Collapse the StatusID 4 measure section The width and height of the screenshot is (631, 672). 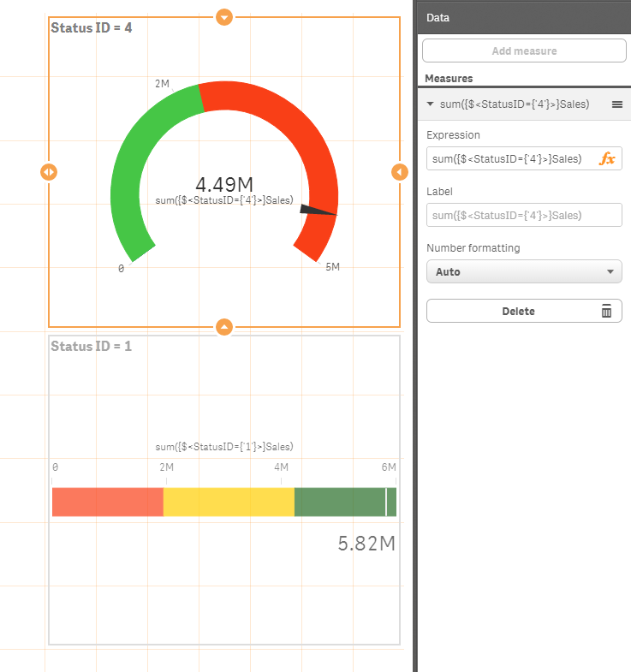coord(431,104)
